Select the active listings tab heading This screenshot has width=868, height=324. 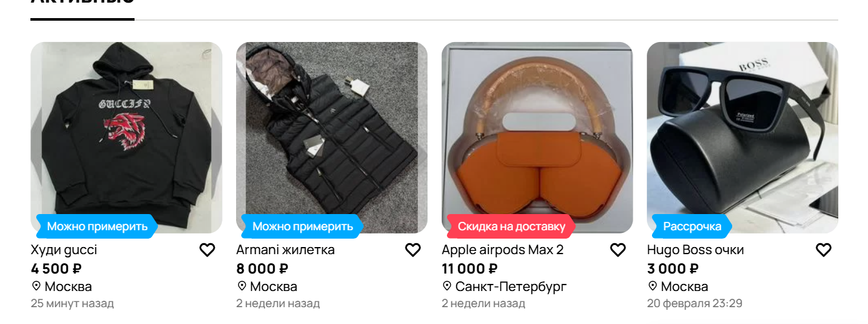[82, 3]
